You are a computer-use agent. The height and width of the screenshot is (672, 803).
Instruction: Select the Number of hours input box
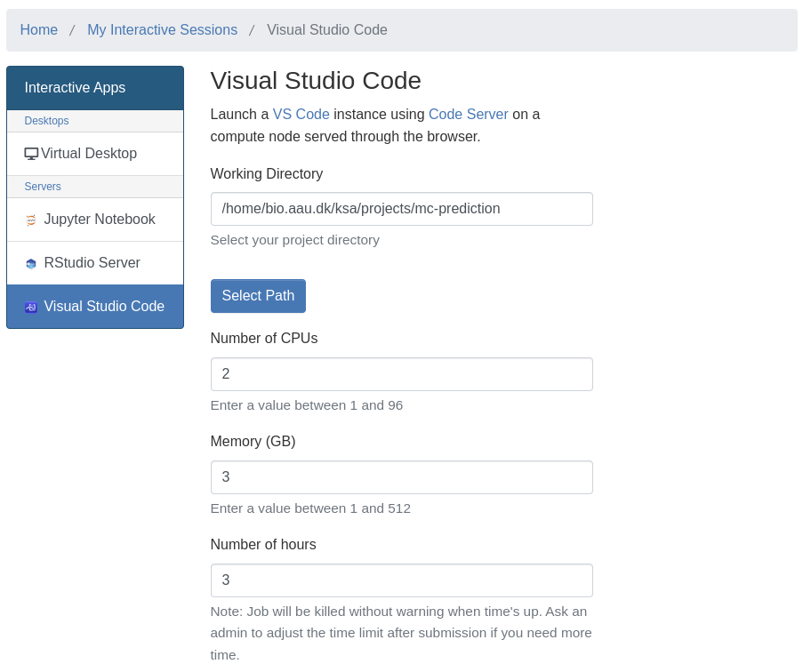401,580
